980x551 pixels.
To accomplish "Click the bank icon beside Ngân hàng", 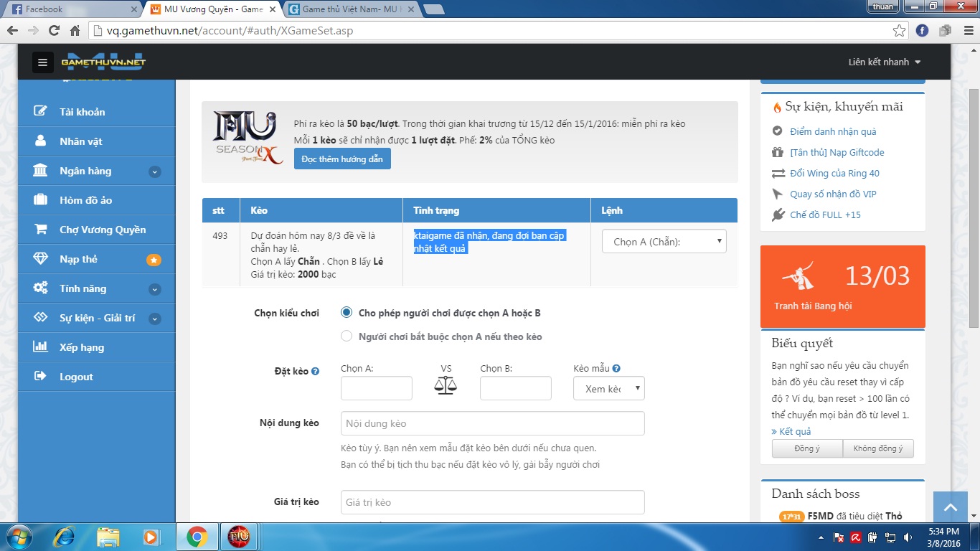I will pyautogui.click(x=41, y=171).
